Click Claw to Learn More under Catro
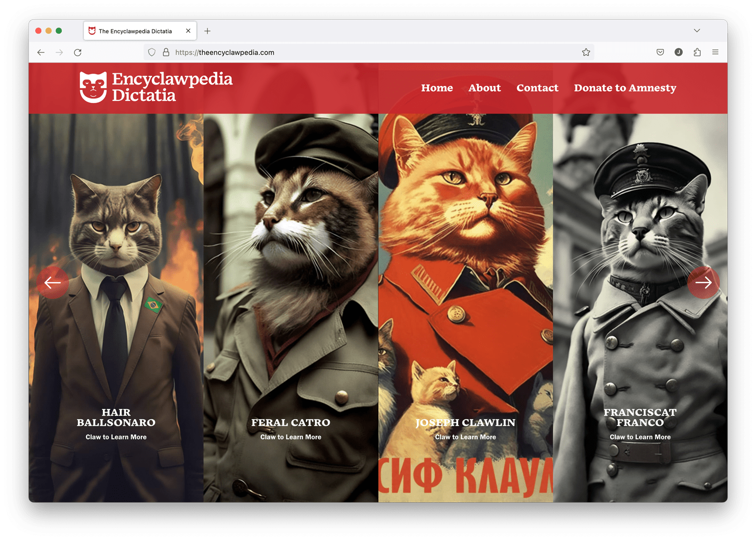The width and height of the screenshot is (756, 540). 291,437
